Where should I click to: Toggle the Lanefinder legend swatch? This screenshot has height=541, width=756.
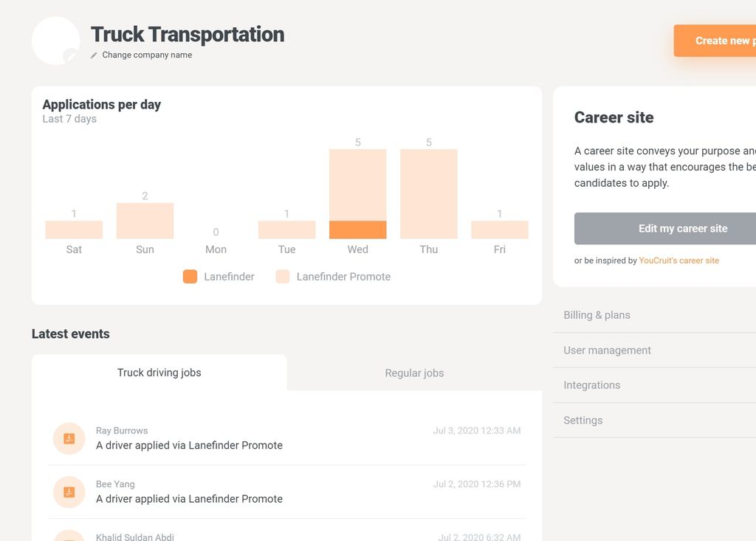[x=190, y=276]
